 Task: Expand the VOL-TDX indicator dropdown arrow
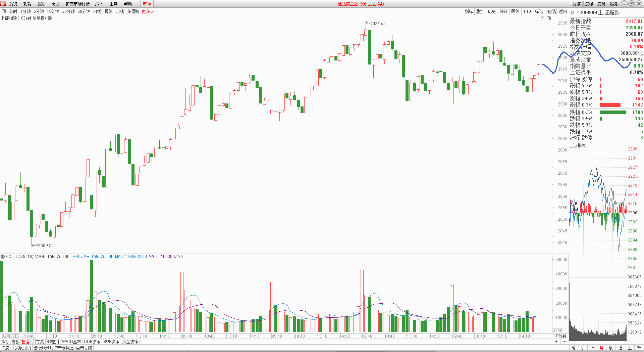click(x=3, y=257)
